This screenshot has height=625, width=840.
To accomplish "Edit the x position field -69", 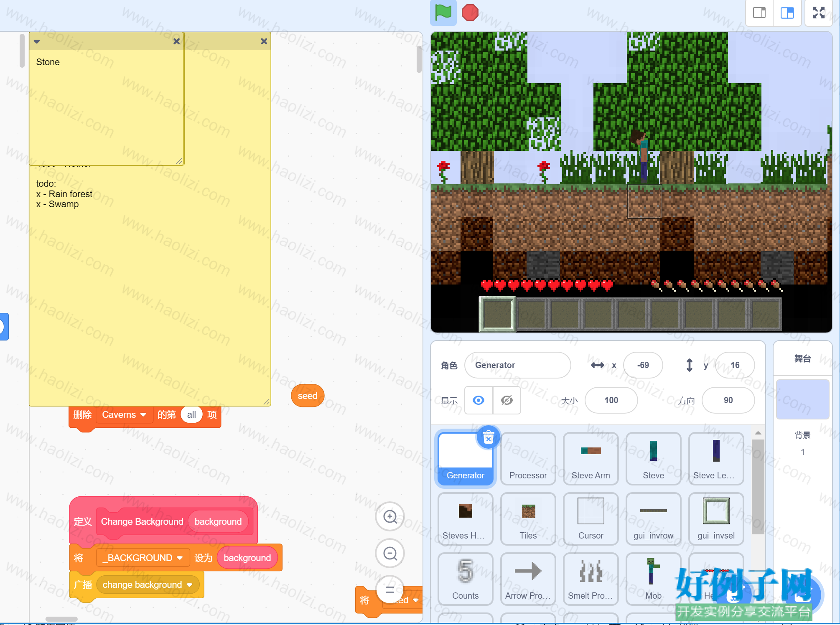I will pos(643,365).
